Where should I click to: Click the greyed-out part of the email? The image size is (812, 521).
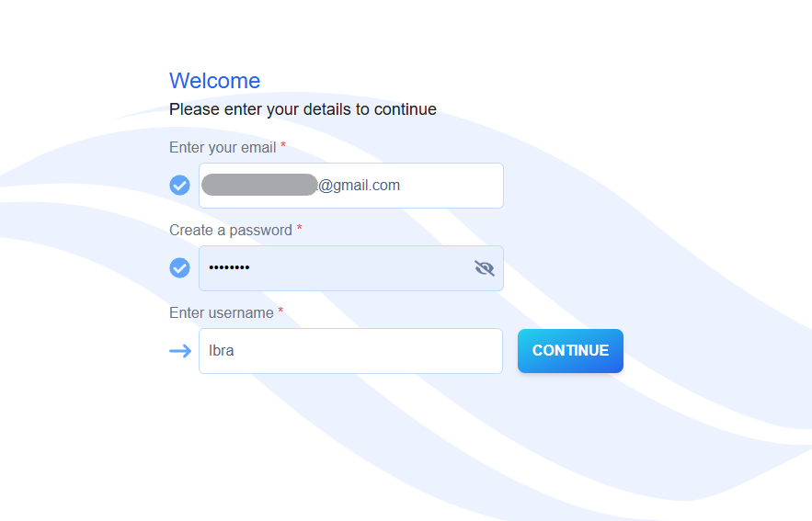pos(259,186)
